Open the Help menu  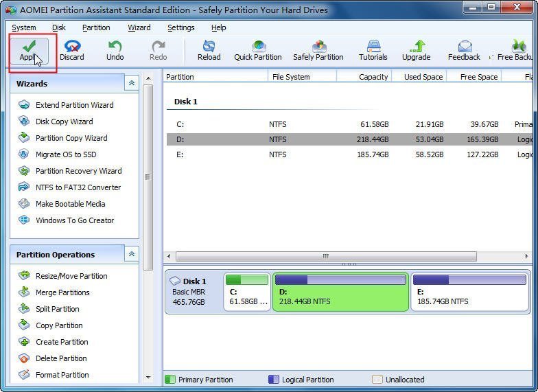pyautogui.click(x=218, y=27)
